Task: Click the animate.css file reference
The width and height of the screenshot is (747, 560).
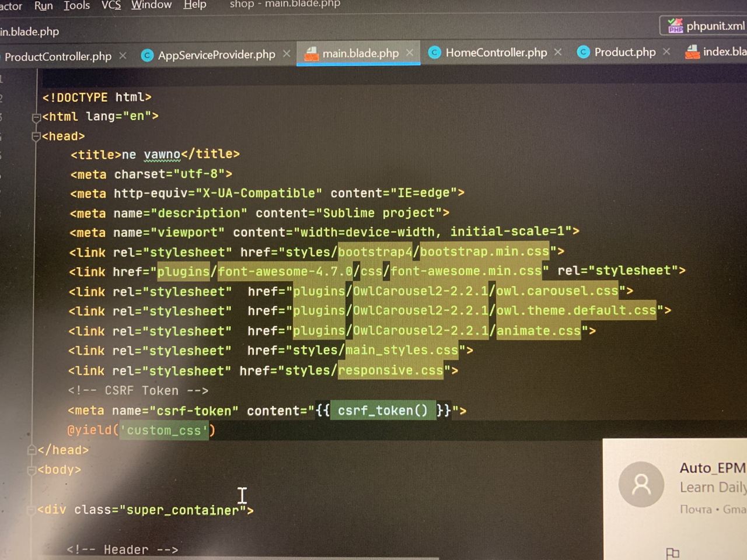Action: point(538,331)
